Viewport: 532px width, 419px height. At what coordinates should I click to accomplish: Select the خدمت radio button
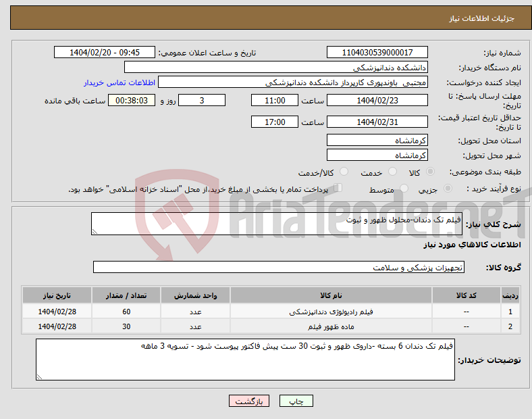tap(392, 172)
